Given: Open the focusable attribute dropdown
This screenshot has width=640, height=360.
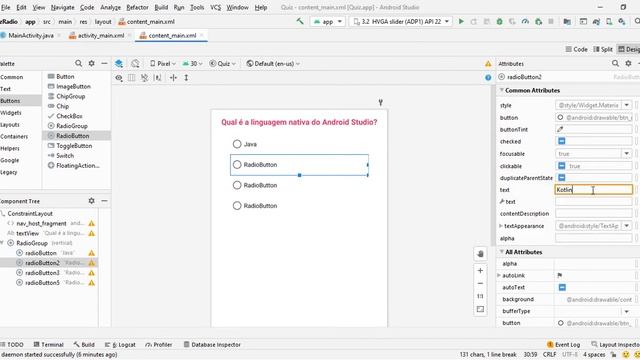Looking at the screenshot, I should [627, 153].
